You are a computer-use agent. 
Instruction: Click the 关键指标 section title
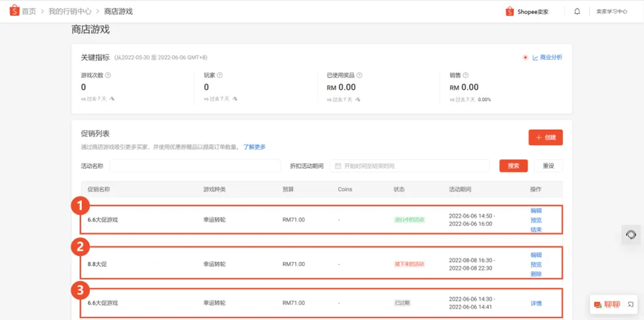[x=95, y=57]
